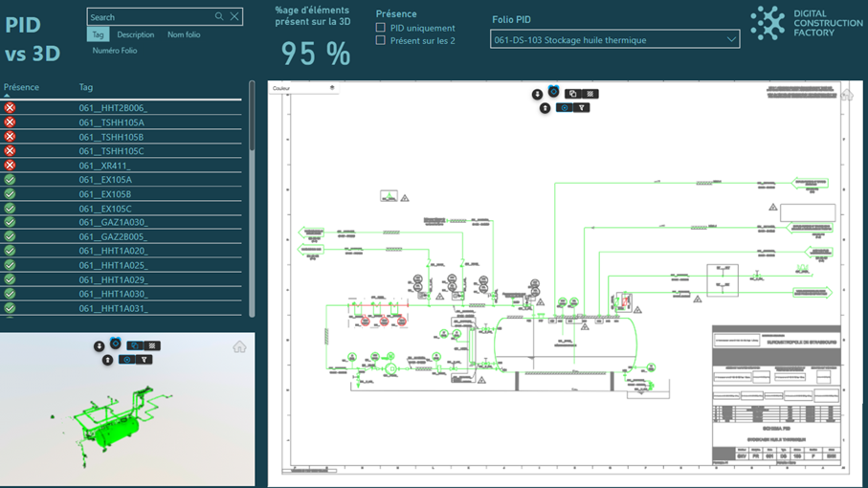
Task: Click the down arrow icon in the 3D viewer
Action: point(99,345)
